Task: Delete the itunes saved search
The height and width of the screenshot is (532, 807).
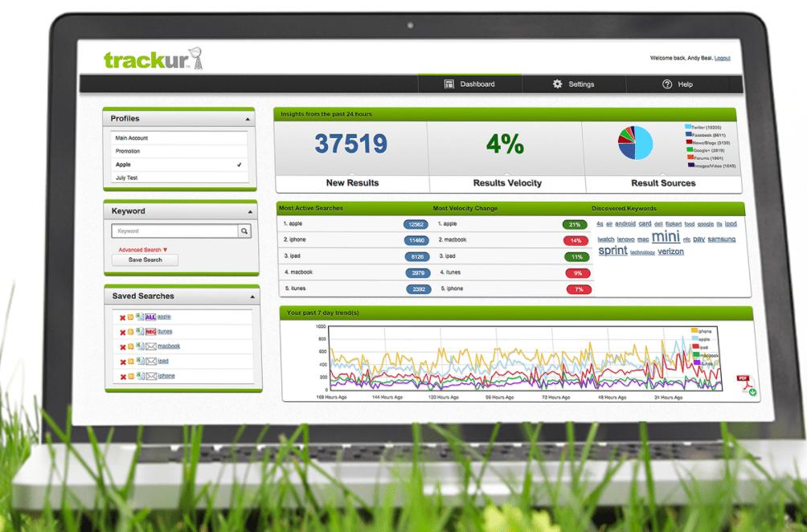Action: pyautogui.click(x=122, y=333)
